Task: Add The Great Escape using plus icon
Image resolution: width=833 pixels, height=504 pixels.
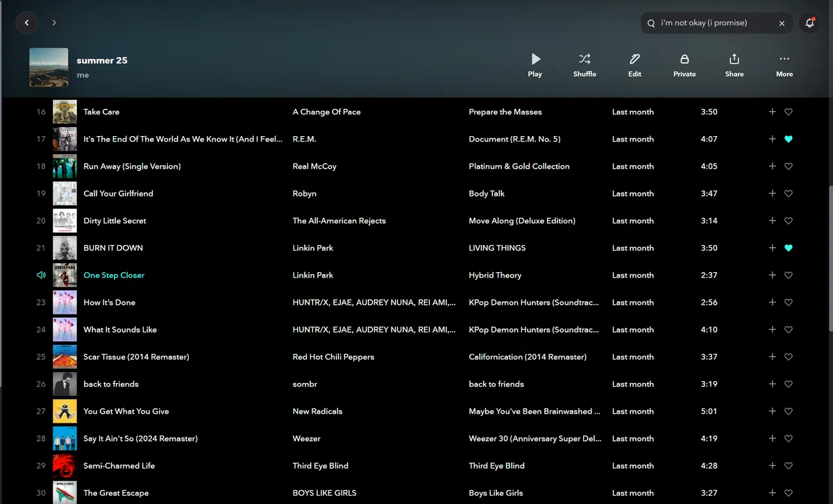Action: (772, 493)
